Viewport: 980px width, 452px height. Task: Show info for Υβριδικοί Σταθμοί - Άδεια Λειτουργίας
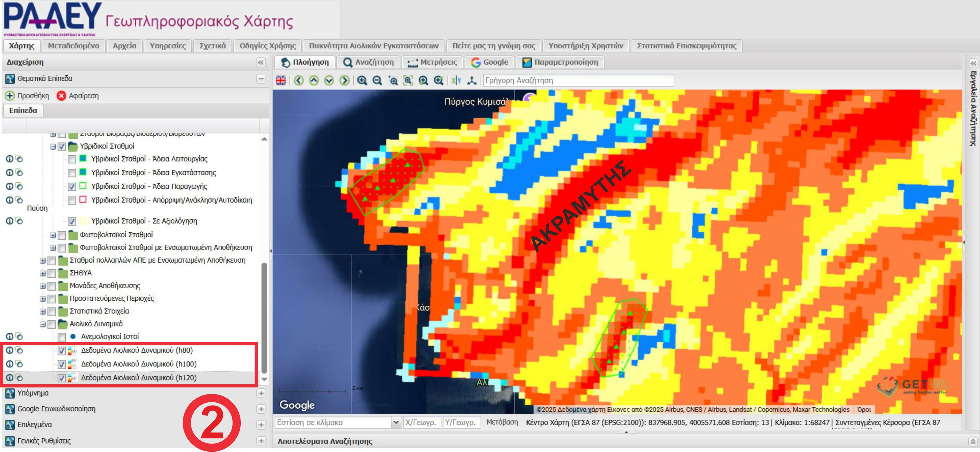tap(9, 159)
